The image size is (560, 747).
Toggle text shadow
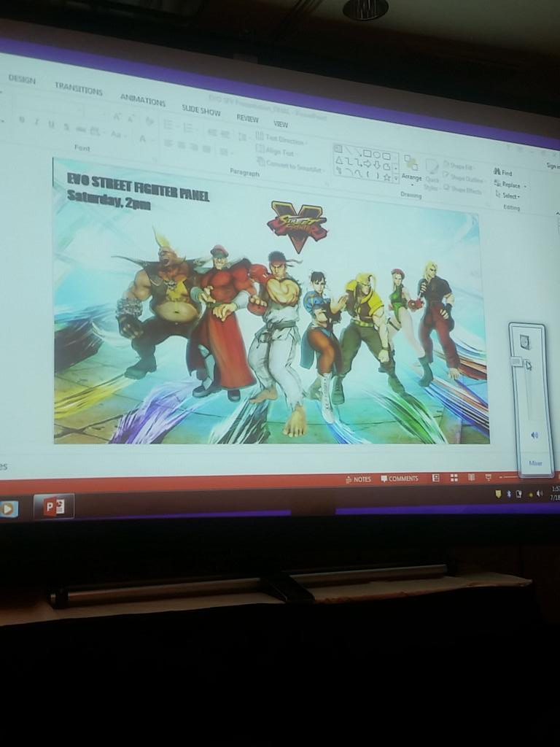coord(66,127)
